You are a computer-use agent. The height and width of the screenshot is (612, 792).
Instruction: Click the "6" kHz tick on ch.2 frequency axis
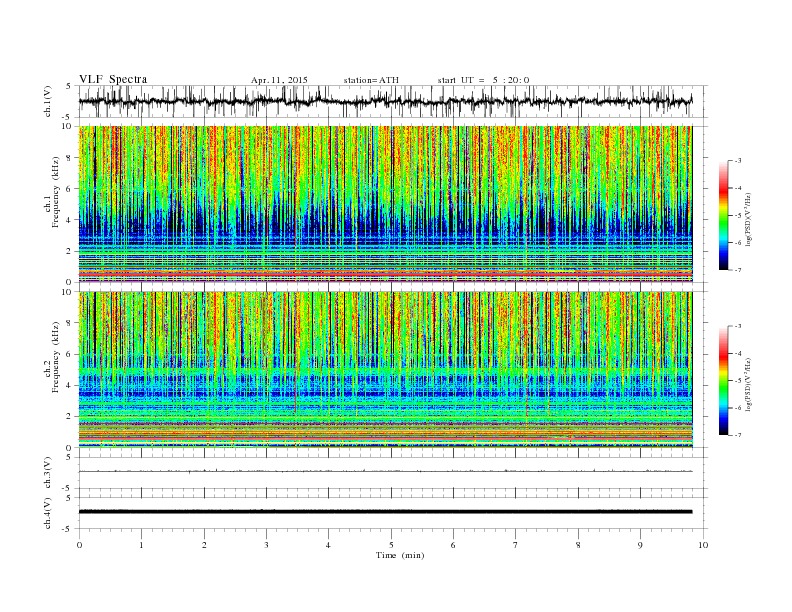coord(69,354)
